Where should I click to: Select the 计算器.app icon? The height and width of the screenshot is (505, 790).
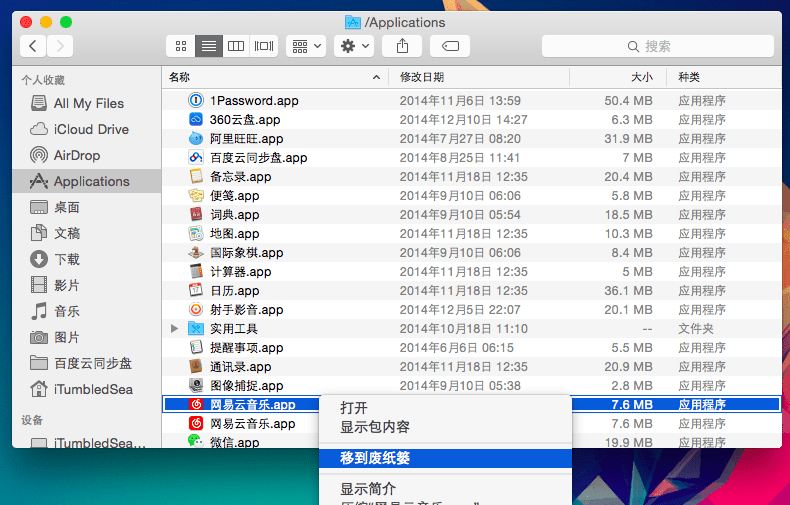(x=195, y=272)
